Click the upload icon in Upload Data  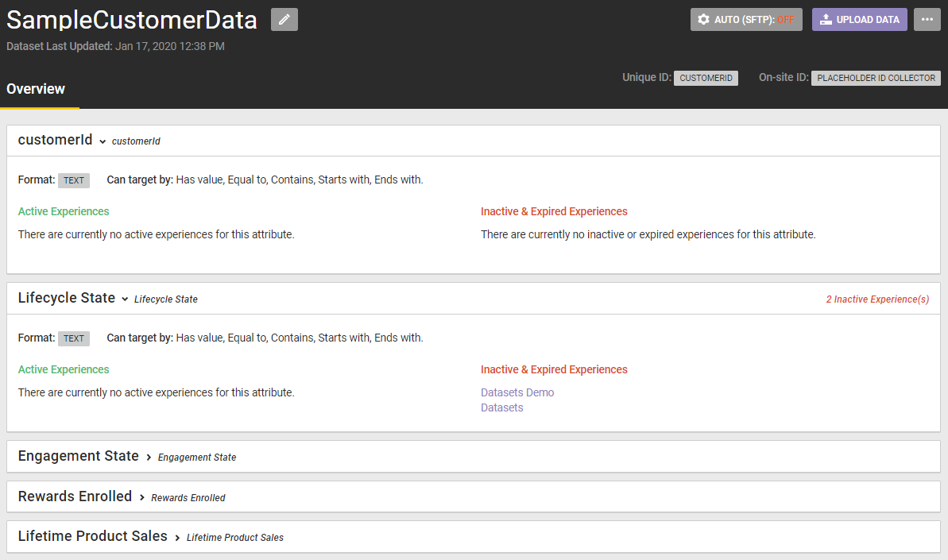[826, 20]
